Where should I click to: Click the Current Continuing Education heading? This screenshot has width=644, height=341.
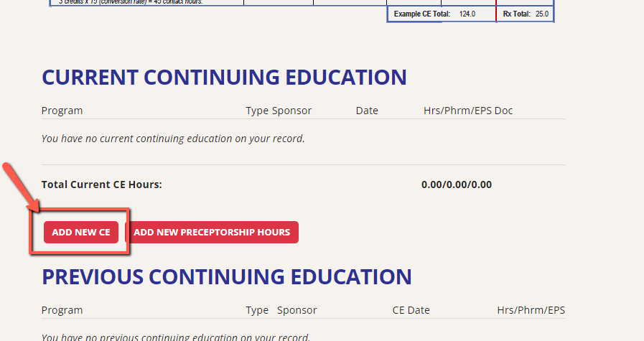click(x=224, y=78)
